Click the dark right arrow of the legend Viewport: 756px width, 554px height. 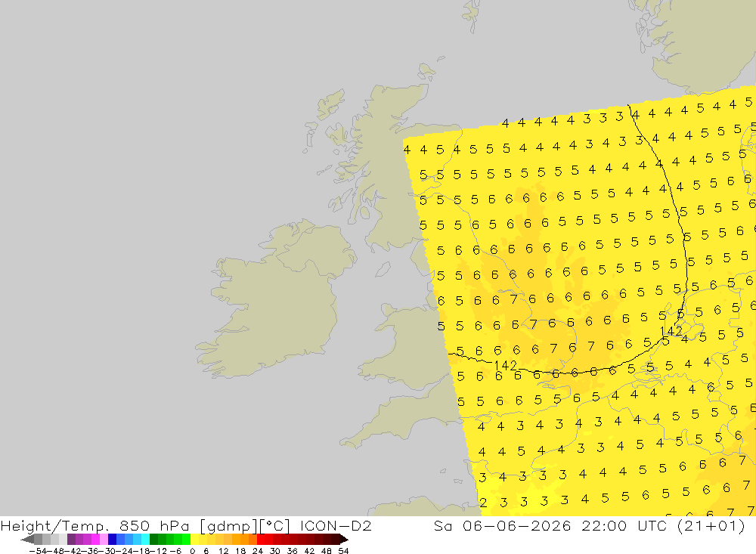(x=344, y=540)
